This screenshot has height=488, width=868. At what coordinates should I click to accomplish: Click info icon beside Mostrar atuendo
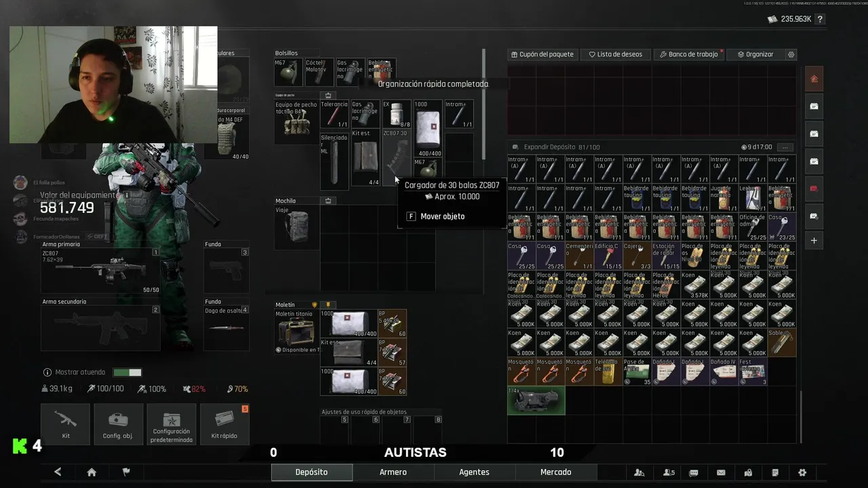[47, 372]
